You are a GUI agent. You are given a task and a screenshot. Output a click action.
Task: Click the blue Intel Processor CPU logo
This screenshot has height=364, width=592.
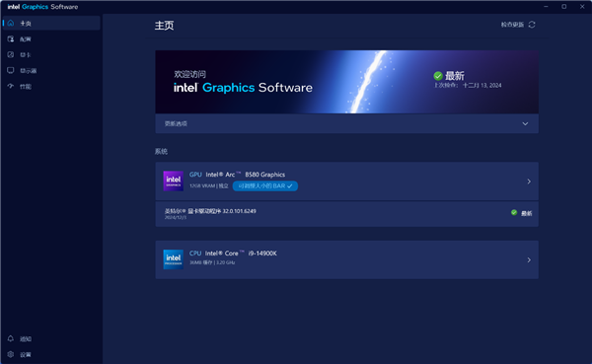(174, 259)
